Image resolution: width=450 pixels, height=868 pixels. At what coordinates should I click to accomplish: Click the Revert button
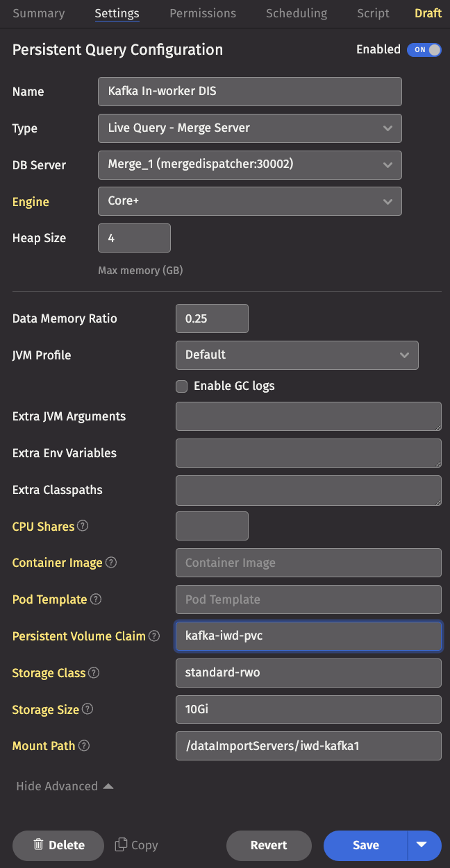[269, 845]
